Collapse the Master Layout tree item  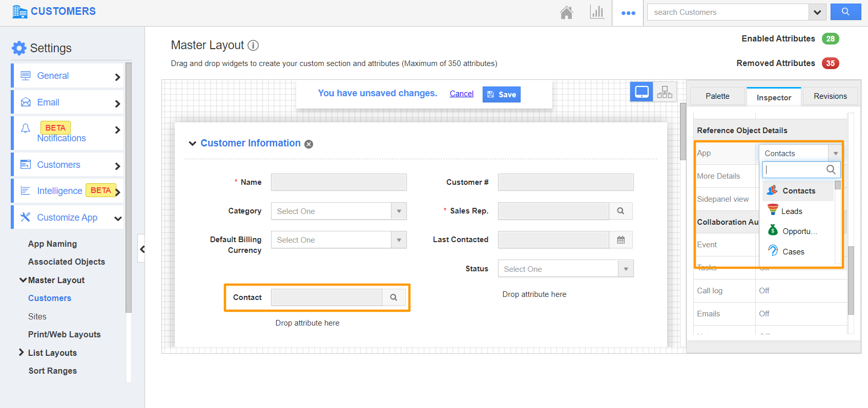[x=23, y=280]
